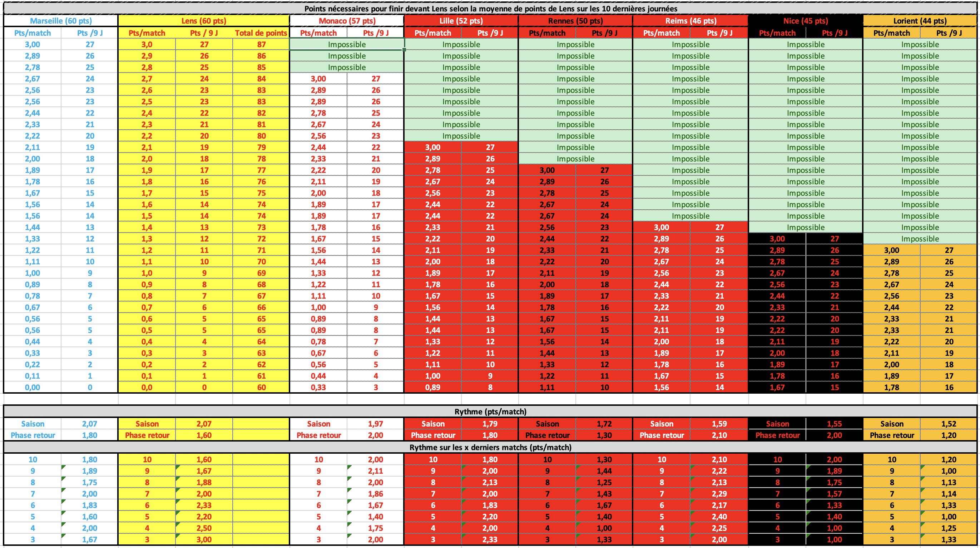Select Lens total points cell '78'

(x=261, y=159)
